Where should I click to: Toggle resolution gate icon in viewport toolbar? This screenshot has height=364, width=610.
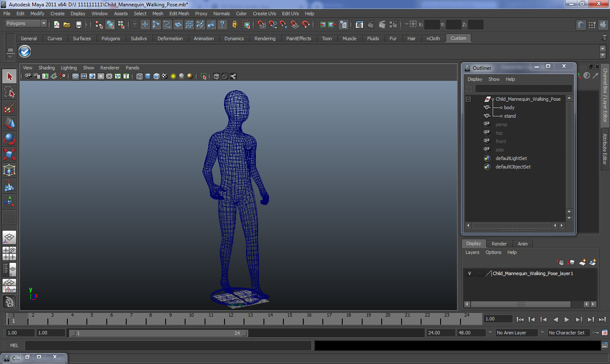[92, 76]
